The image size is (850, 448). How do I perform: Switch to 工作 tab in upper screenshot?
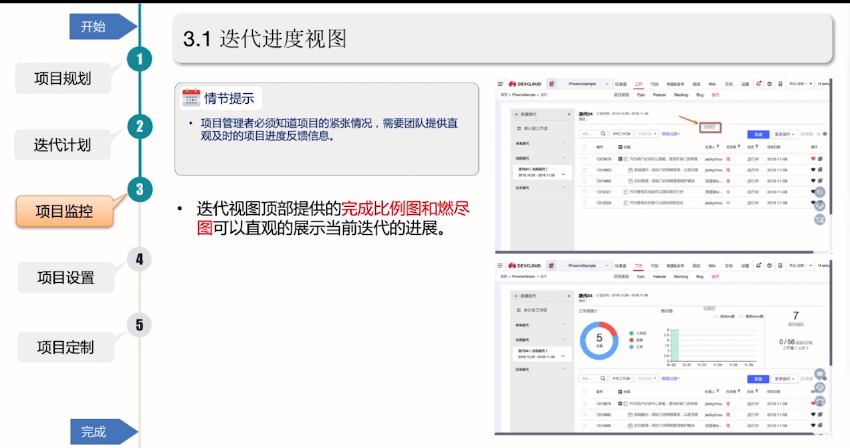639,84
